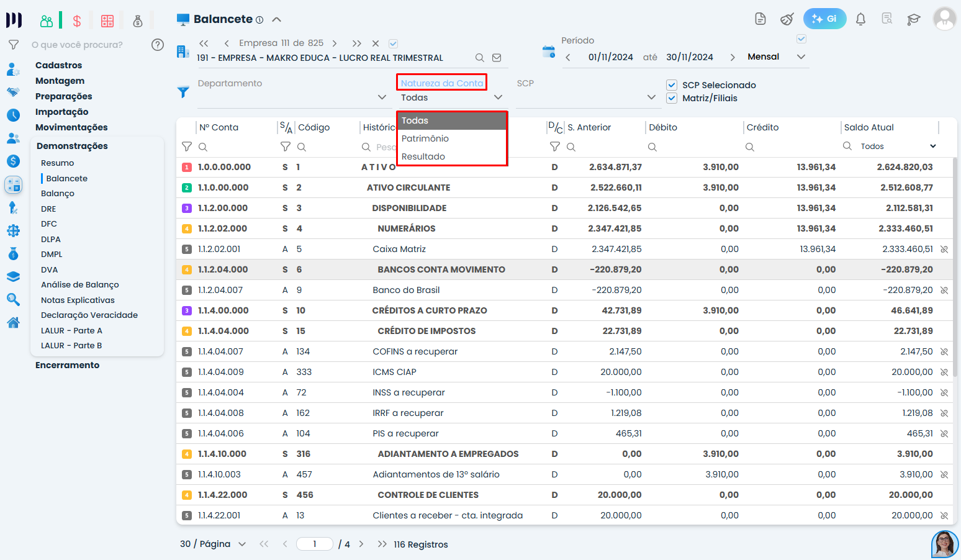Select Patrimônio from the Natureza da Conta list

[x=425, y=138]
